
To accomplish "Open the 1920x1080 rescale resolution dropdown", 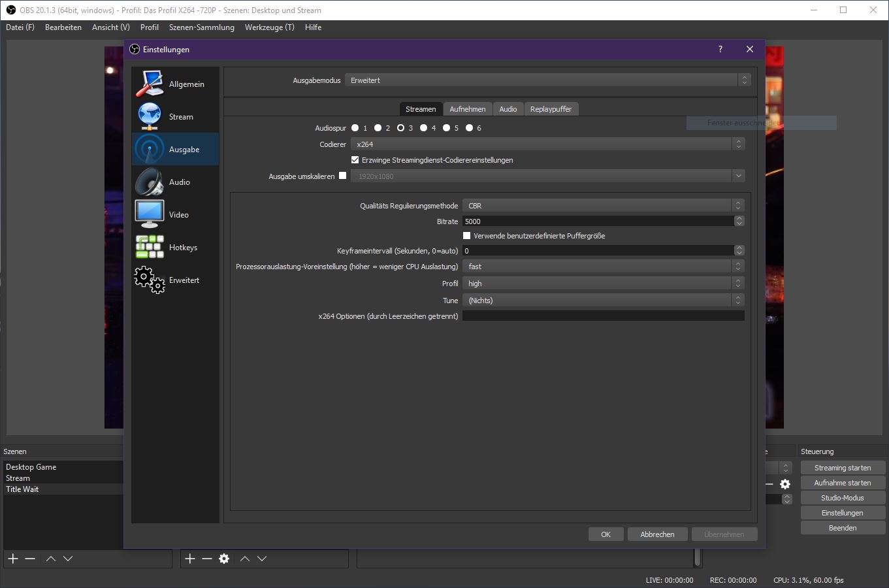I will pyautogui.click(x=547, y=176).
